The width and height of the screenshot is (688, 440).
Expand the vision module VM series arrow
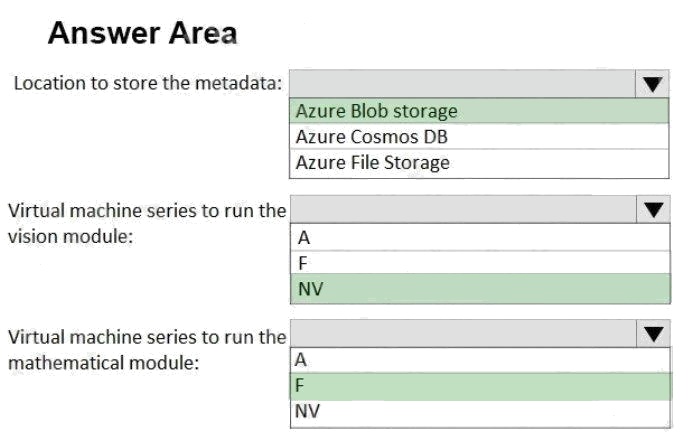pos(653,210)
